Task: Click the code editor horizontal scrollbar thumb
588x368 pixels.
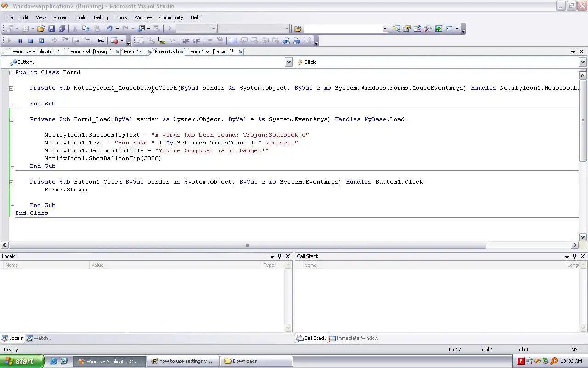Action: pyautogui.click(x=248, y=245)
